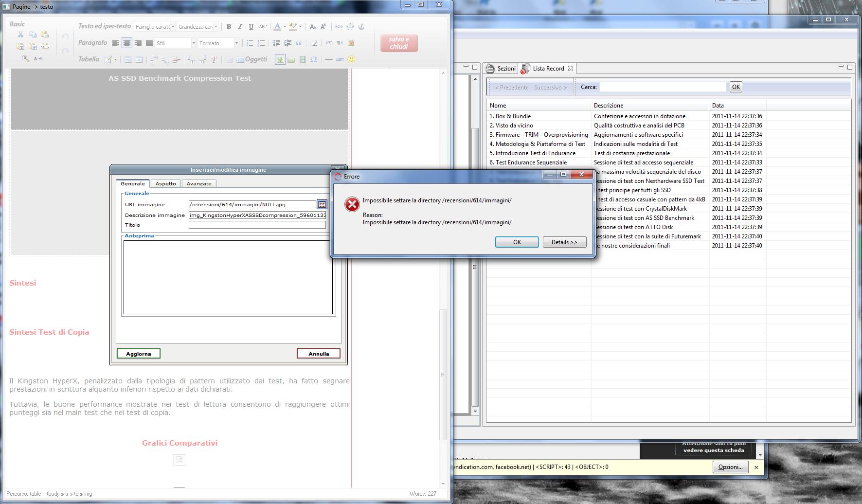Click the Successivo > navigation button
862x504 pixels.
coord(550,88)
